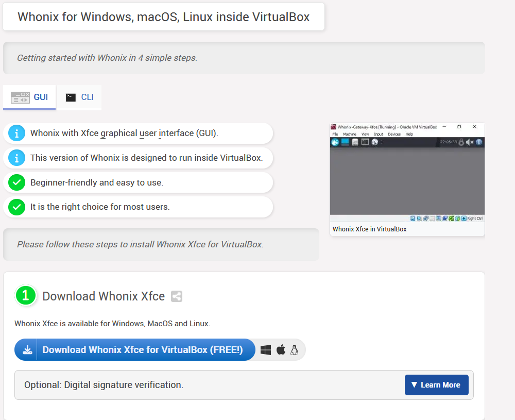Click the Download Whonix Xfce heading
Screen dimensions: 515x420
pos(104,296)
